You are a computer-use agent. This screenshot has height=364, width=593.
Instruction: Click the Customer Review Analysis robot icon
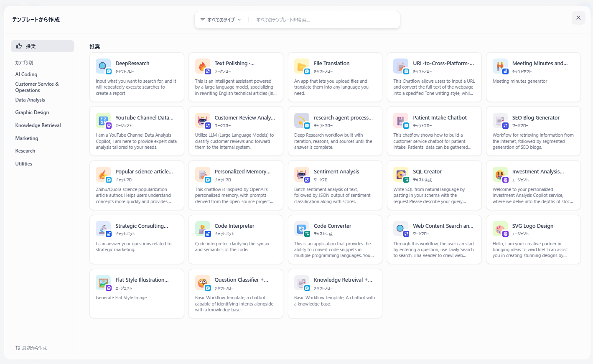tap(202, 120)
